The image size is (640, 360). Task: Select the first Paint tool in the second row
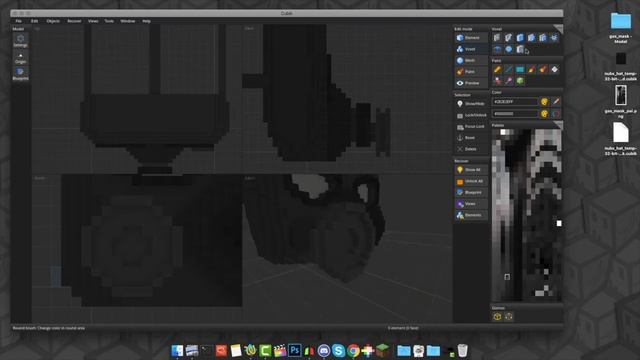497,81
